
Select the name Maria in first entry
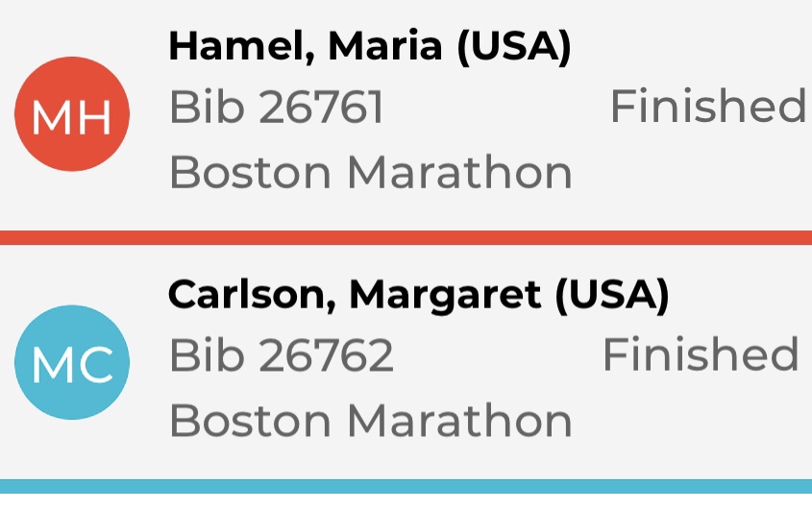point(385,46)
